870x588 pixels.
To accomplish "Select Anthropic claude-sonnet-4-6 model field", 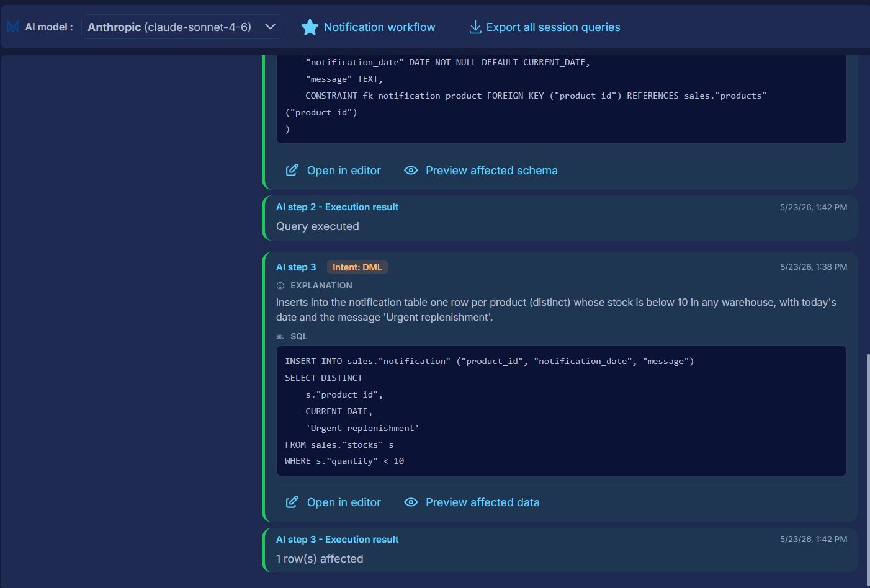I will pos(182,27).
